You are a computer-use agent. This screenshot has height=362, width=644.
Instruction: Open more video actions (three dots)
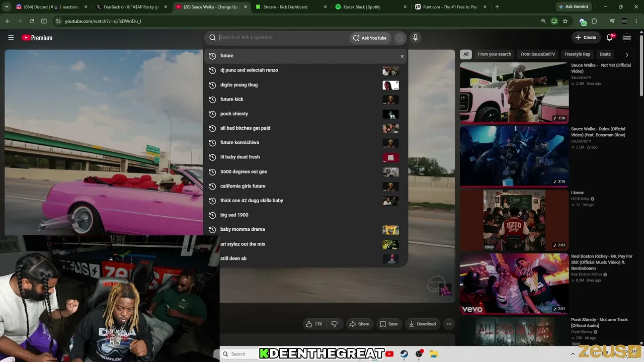point(449,324)
